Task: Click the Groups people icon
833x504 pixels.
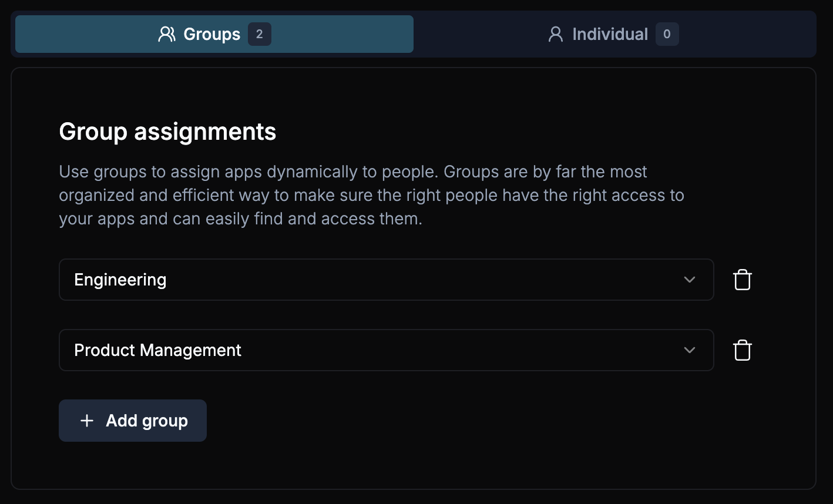Action: (166, 34)
